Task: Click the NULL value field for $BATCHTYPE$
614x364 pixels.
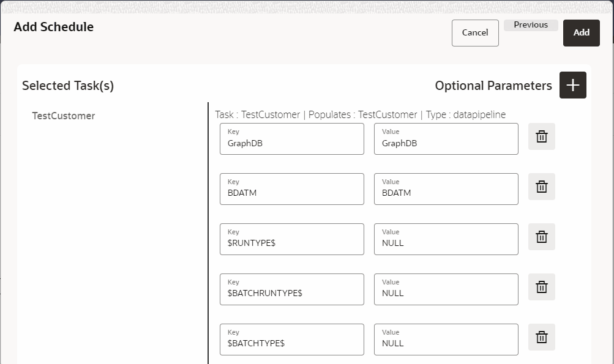Action: tap(446, 344)
